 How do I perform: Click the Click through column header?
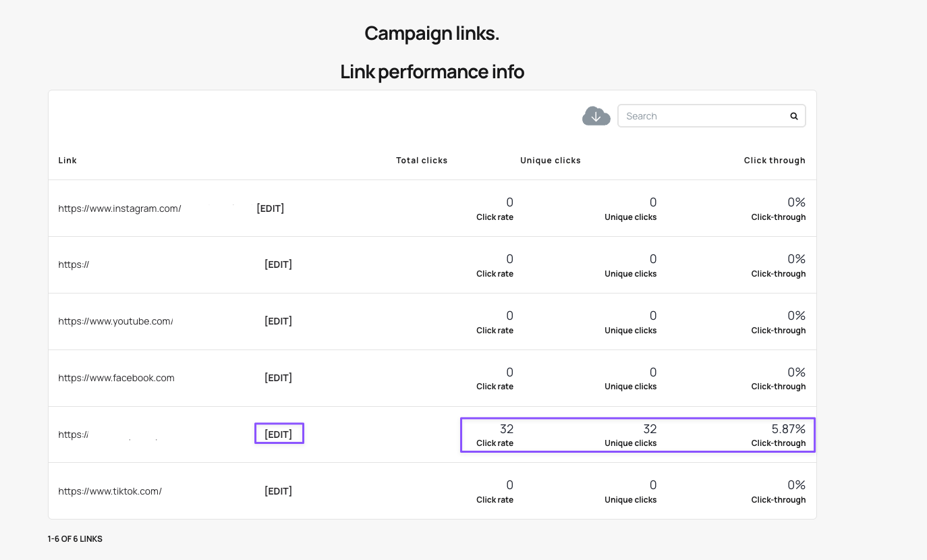pos(774,161)
